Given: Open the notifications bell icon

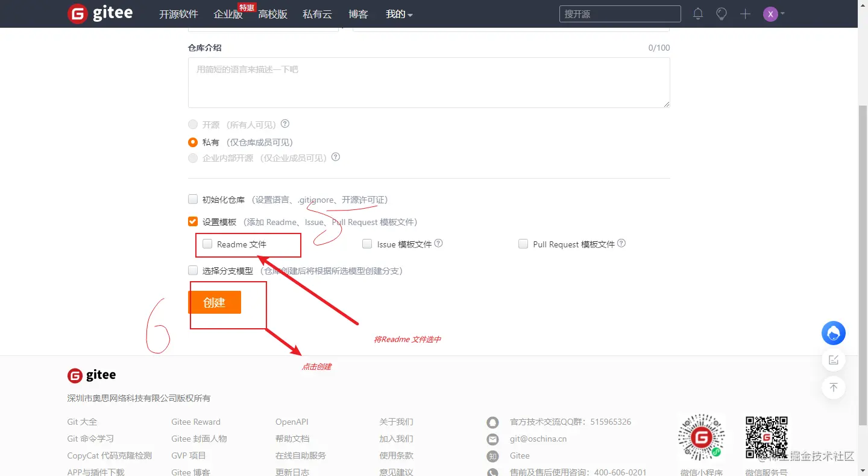Looking at the screenshot, I should [698, 14].
